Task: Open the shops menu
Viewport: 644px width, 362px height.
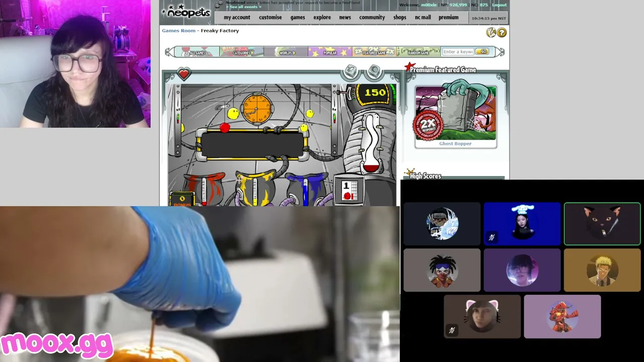Action: 399,17
